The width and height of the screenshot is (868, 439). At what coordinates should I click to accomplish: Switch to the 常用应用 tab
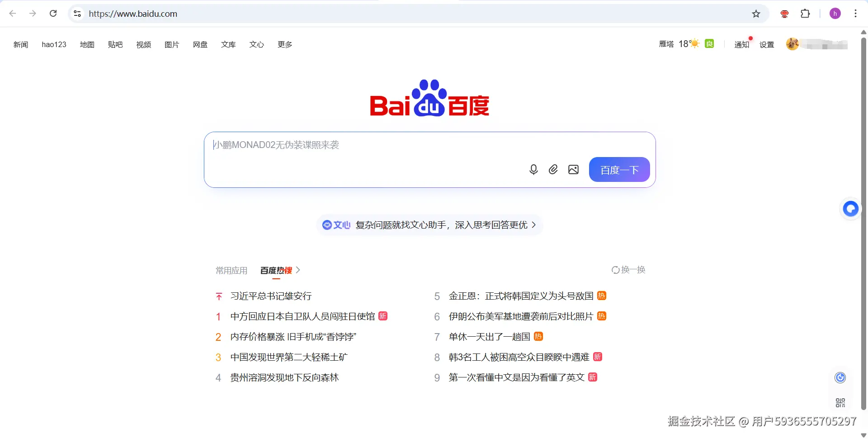[x=231, y=271]
